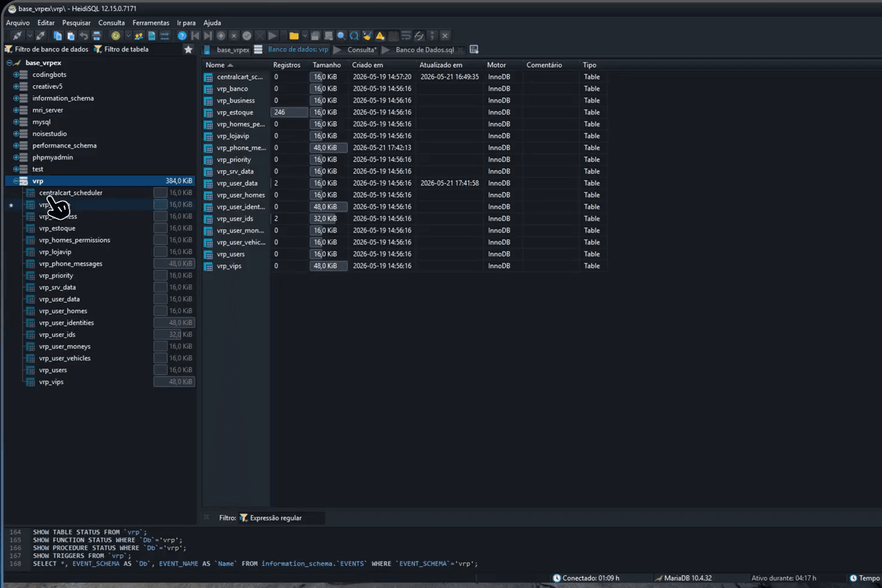Expand the mysql database node
This screenshot has height=588, width=882.
pos(16,122)
